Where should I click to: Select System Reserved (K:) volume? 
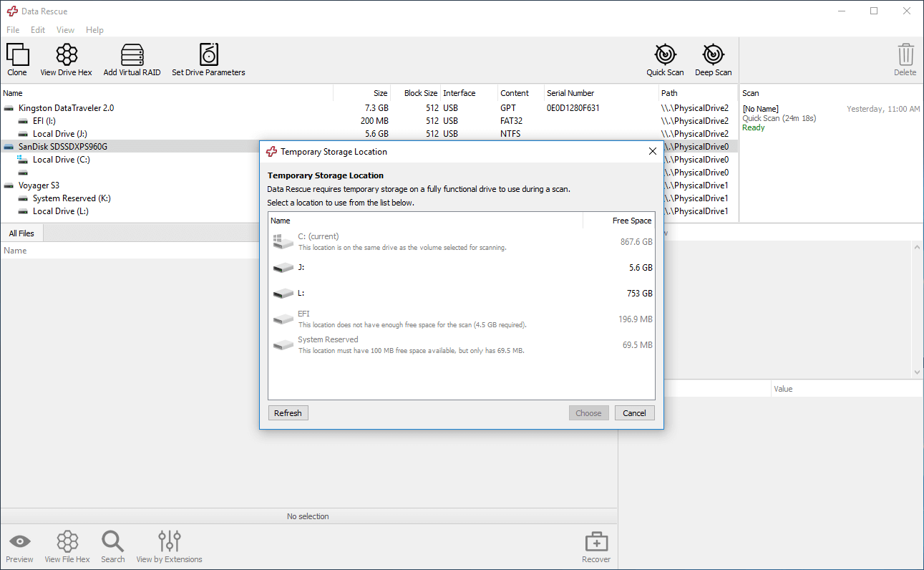72,198
